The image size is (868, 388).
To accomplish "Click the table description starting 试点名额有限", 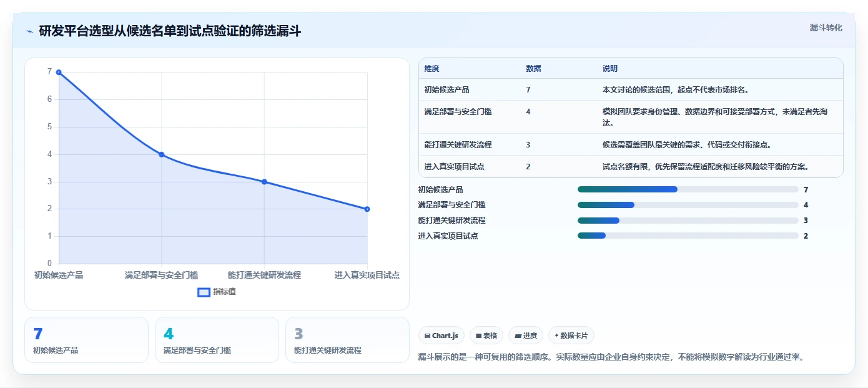I will tap(706, 167).
